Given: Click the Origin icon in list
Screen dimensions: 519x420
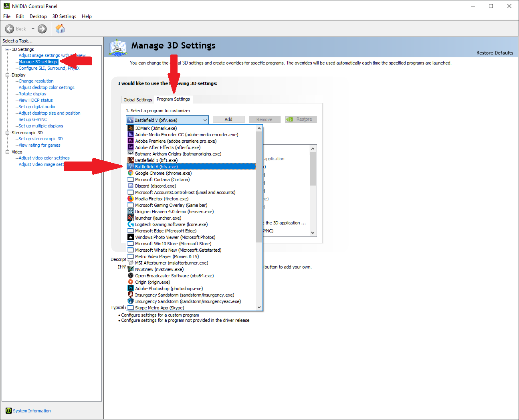Looking at the screenshot, I should [131, 282].
